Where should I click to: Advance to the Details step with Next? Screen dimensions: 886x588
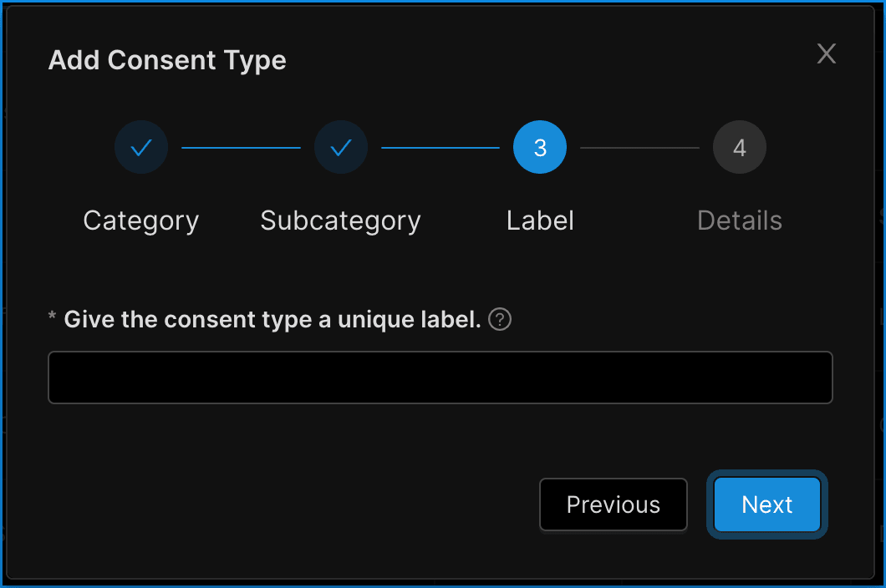[766, 504]
